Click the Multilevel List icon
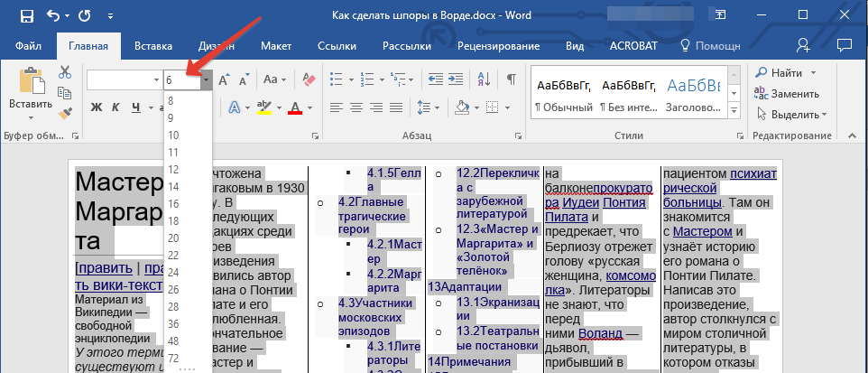 (x=398, y=79)
